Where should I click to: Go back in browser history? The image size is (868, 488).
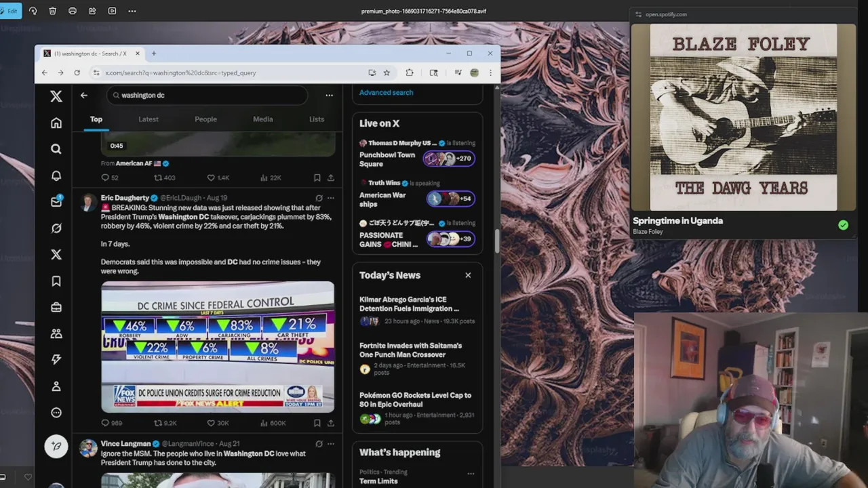pos(45,73)
